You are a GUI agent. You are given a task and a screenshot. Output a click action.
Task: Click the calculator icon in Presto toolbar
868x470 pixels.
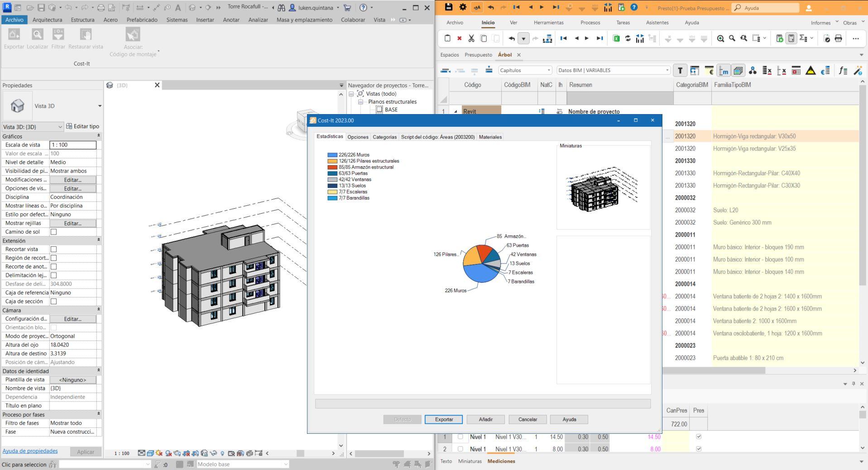(791, 38)
